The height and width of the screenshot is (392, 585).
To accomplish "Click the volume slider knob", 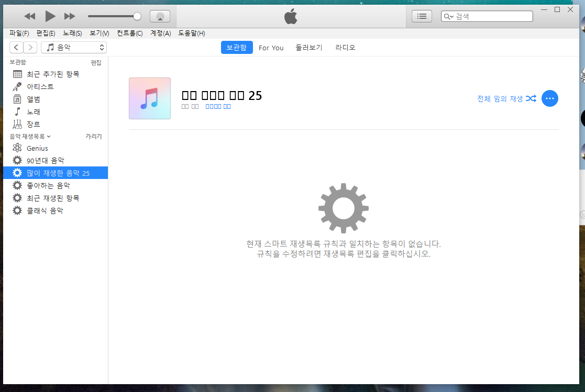I will click(137, 16).
